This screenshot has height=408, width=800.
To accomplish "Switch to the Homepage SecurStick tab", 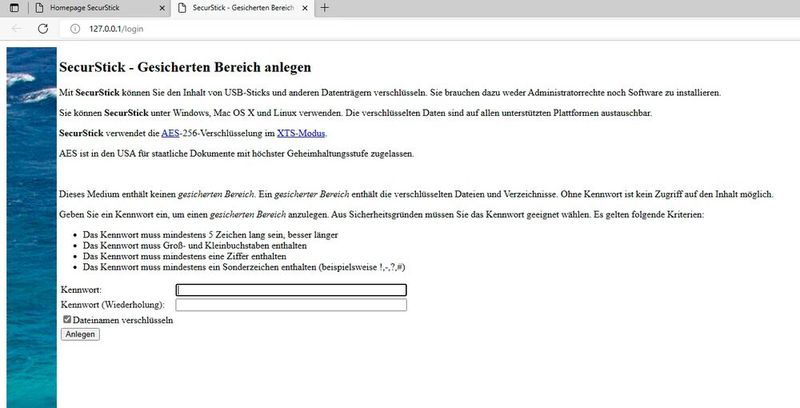I will pyautogui.click(x=99, y=8).
